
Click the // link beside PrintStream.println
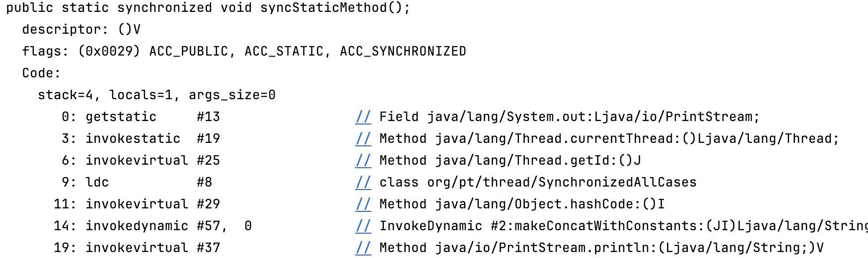[x=363, y=248]
